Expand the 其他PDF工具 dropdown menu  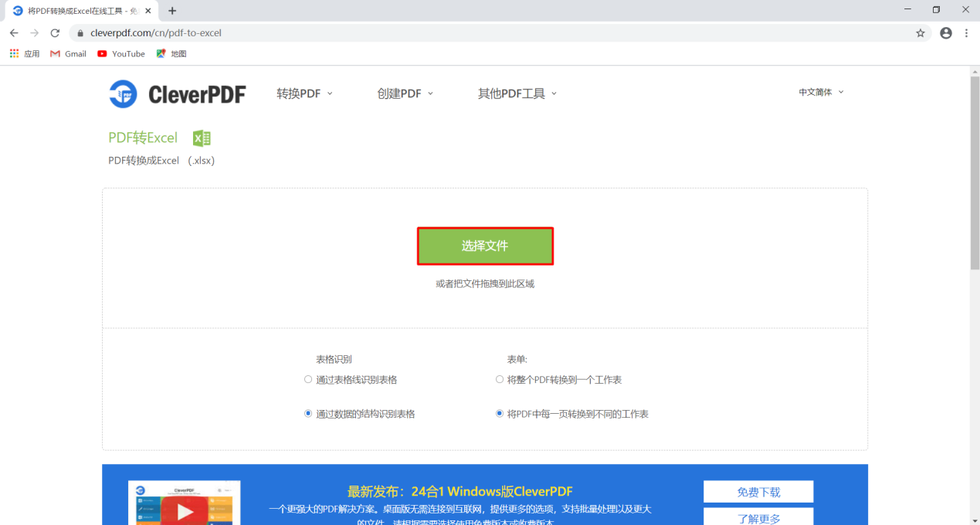pos(517,93)
